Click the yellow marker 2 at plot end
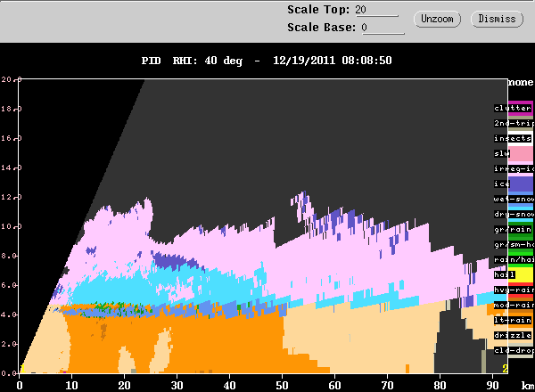This screenshot has width=535, height=392. point(505,369)
